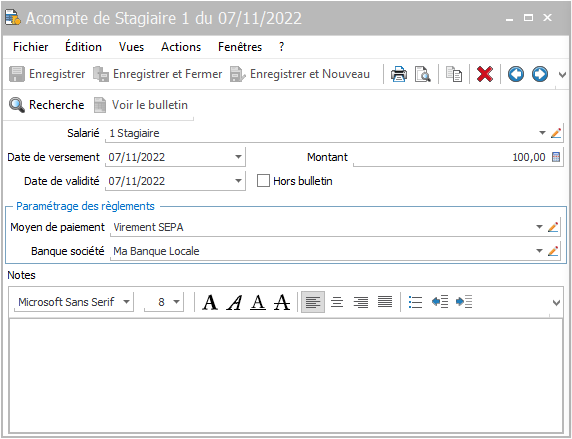Open print preview magnifier icon
Screen dimensions: 572x439
(x=422, y=74)
